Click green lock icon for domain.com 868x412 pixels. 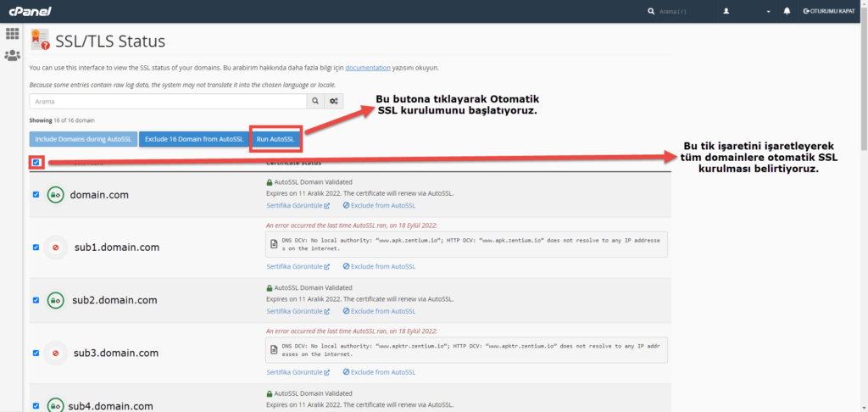pos(56,194)
